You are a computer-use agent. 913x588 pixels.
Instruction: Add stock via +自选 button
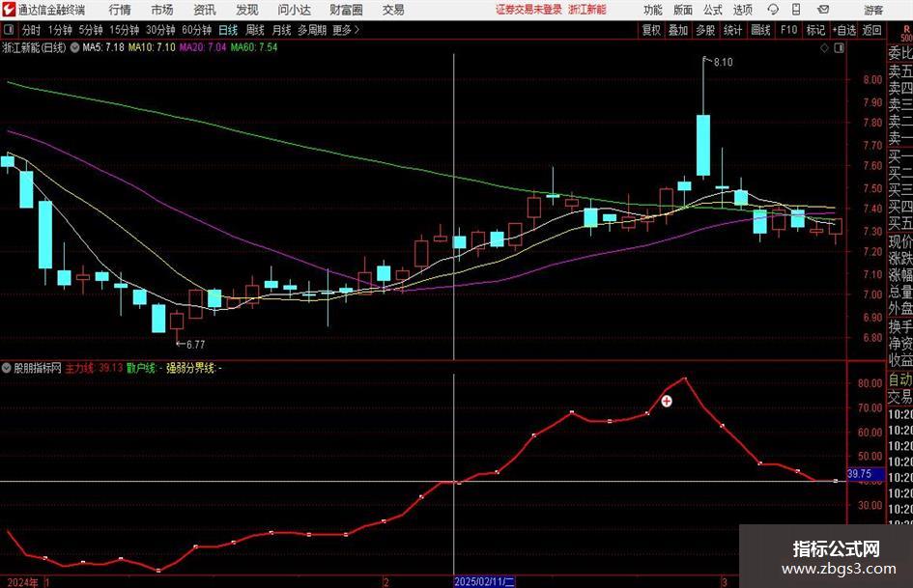pos(843,30)
